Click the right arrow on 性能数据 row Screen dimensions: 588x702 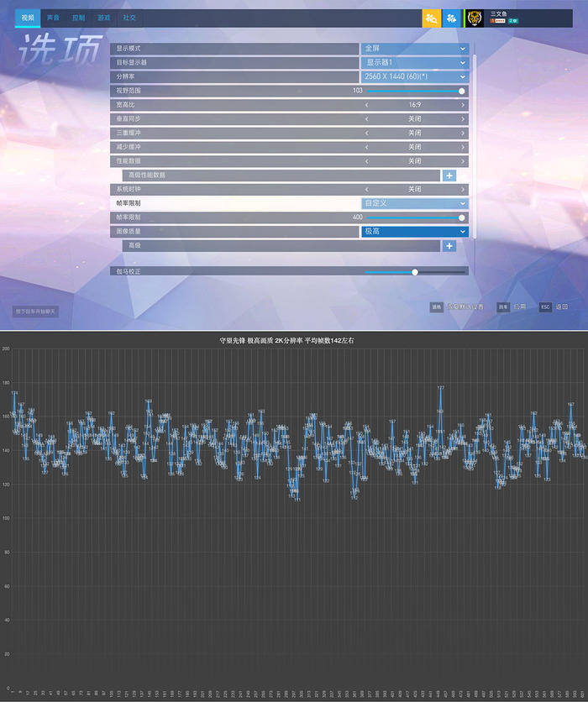pos(463,161)
